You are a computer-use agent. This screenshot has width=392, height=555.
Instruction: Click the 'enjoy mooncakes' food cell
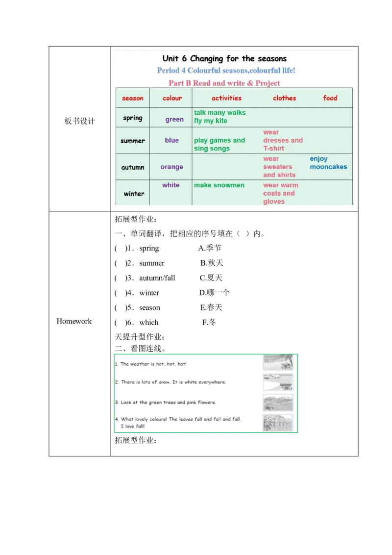click(x=328, y=163)
